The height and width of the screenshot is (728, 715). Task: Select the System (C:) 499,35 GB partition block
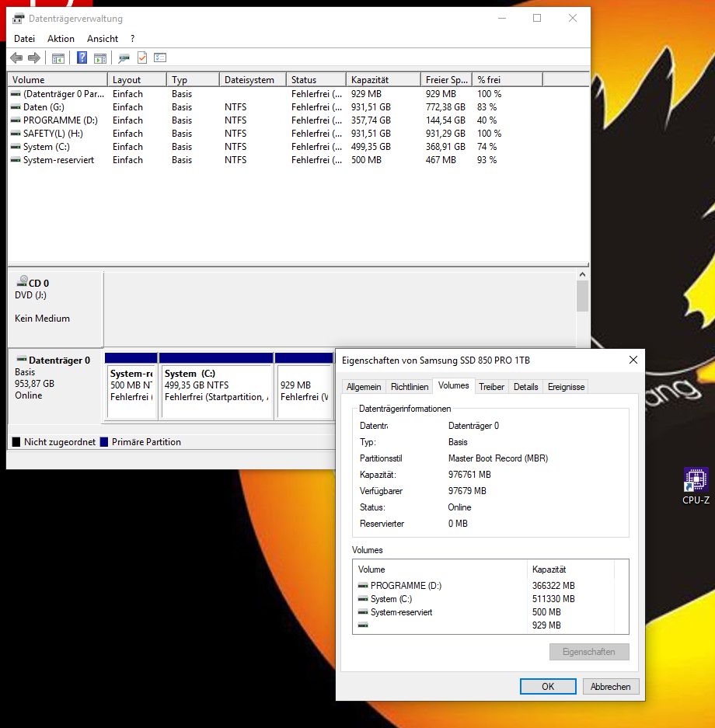(216, 386)
